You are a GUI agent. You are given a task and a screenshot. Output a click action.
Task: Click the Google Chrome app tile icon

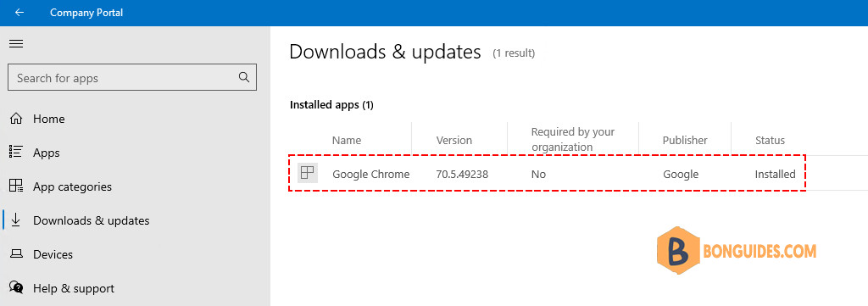click(x=307, y=173)
